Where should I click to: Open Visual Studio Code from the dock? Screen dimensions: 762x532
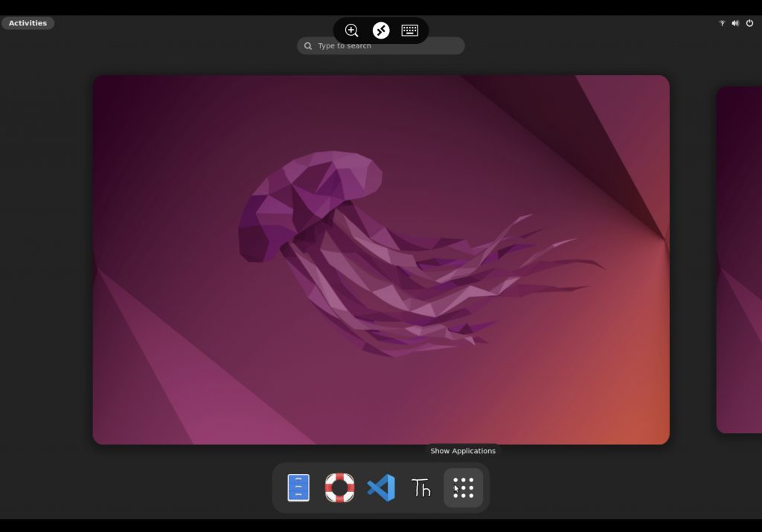(x=381, y=488)
